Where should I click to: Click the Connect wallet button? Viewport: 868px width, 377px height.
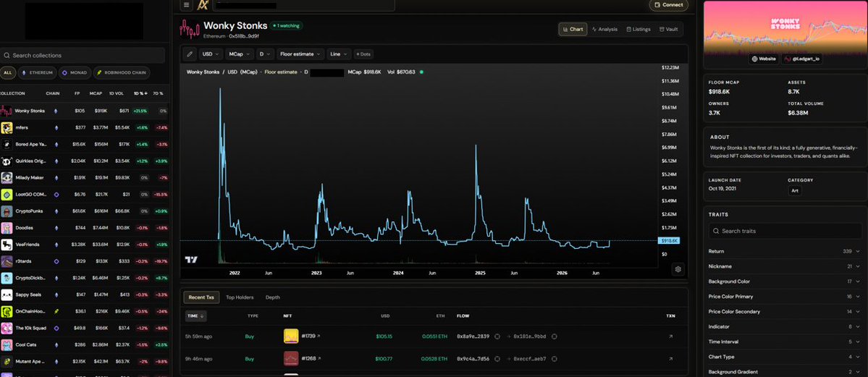click(x=669, y=5)
